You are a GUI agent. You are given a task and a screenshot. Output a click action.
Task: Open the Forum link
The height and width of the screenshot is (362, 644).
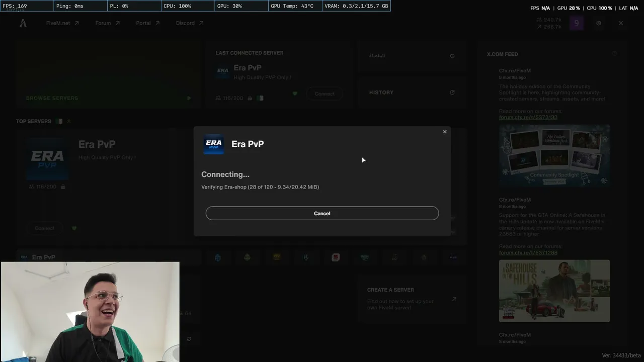tap(108, 23)
